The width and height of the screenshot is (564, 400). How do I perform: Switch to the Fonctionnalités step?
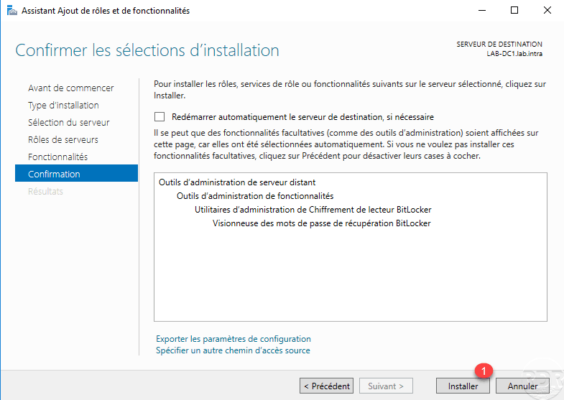point(58,157)
